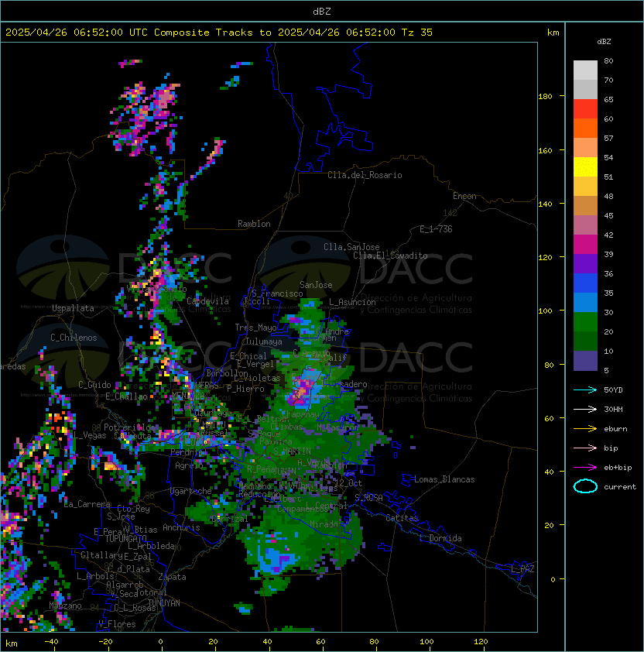Click the 'Tz 35' text in header
Viewport: 644px width, 652px height.
[x=417, y=33]
